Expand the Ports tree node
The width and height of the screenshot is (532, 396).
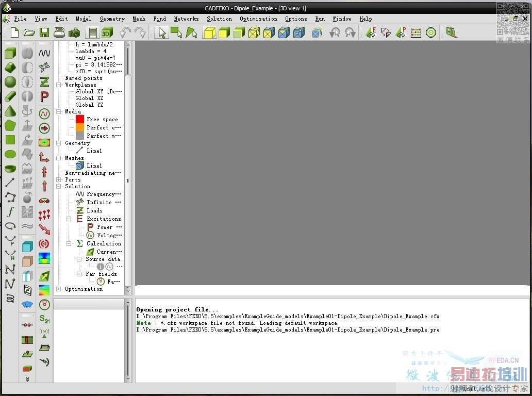pyautogui.click(x=58, y=180)
